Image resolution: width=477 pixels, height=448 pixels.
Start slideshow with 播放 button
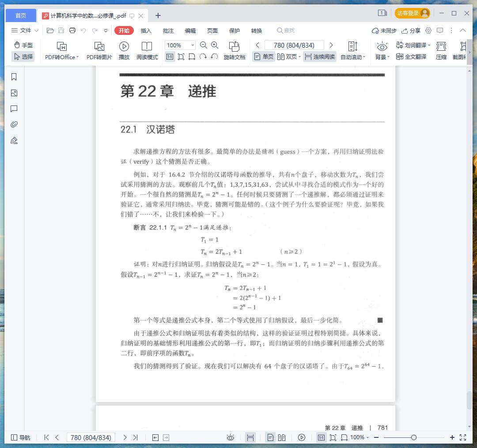(x=124, y=50)
